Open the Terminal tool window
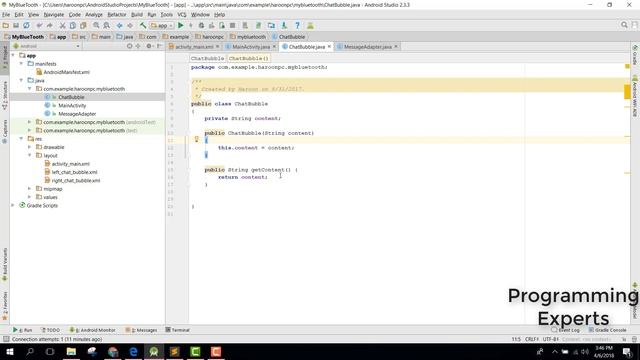The width and height of the screenshot is (640, 360). [x=178, y=330]
